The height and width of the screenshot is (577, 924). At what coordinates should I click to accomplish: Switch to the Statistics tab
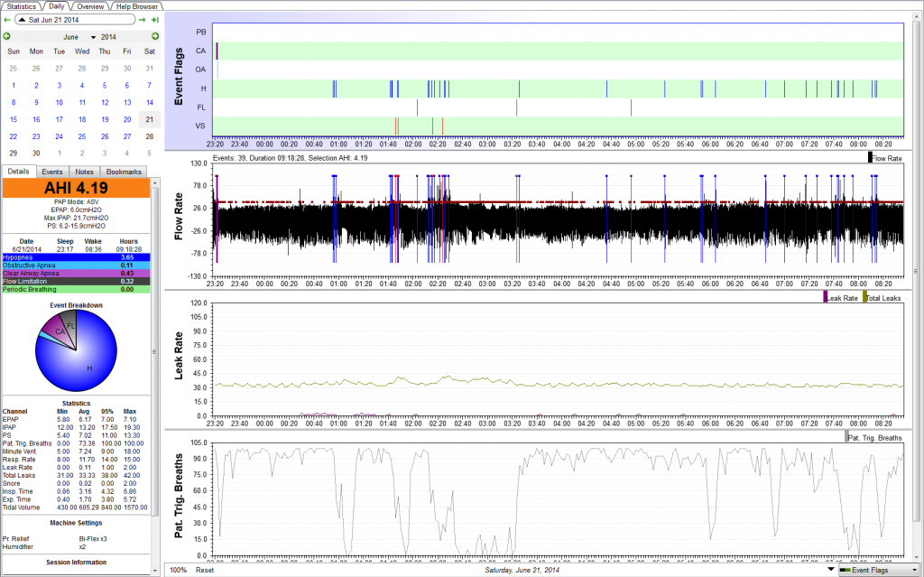pos(22,5)
